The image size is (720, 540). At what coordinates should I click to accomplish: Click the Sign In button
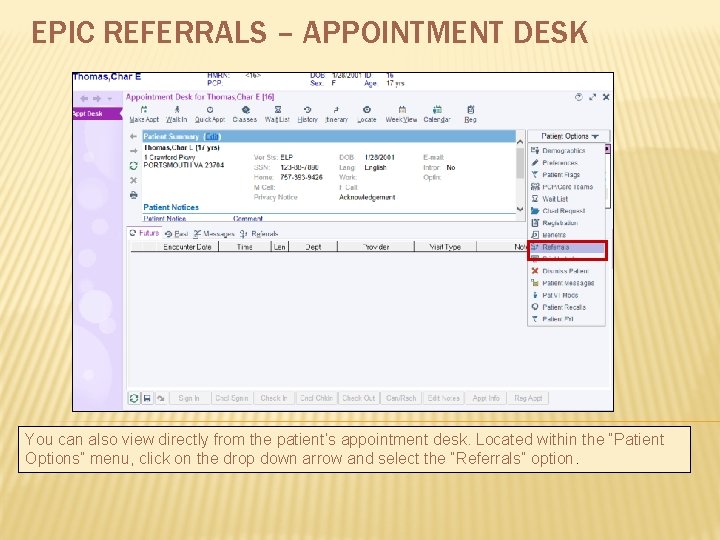189,398
